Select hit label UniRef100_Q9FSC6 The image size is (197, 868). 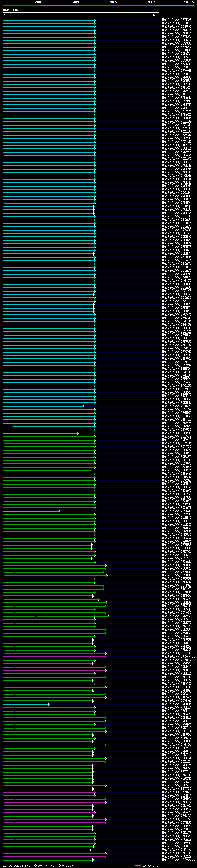point(177,57)
